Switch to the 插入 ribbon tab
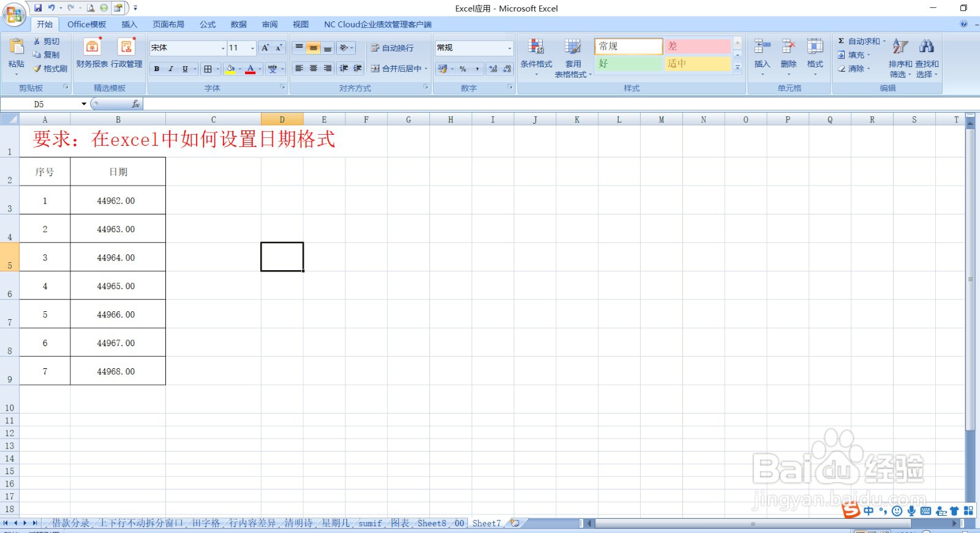Viewport: 980px width, 533px height. [129, 25]
